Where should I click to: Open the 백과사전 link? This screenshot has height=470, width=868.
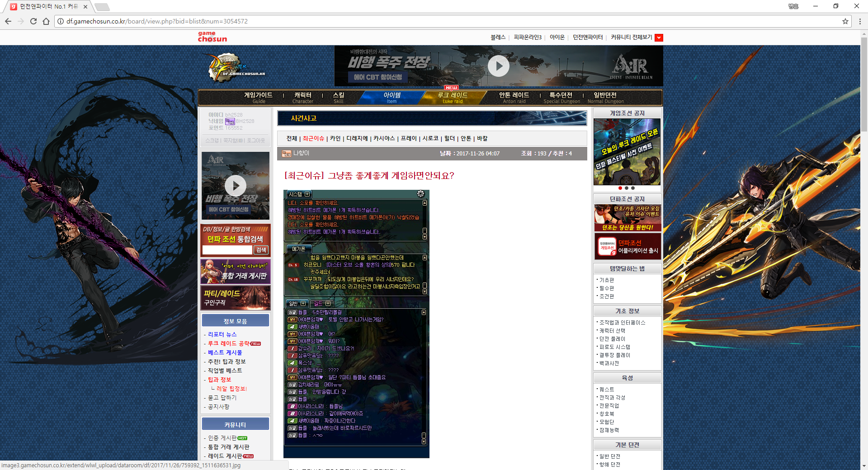click(x=609, y=363)
